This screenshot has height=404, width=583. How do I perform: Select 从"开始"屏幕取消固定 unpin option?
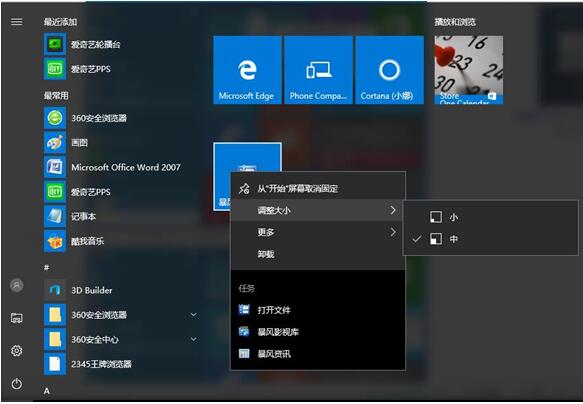tap(318, 188)
